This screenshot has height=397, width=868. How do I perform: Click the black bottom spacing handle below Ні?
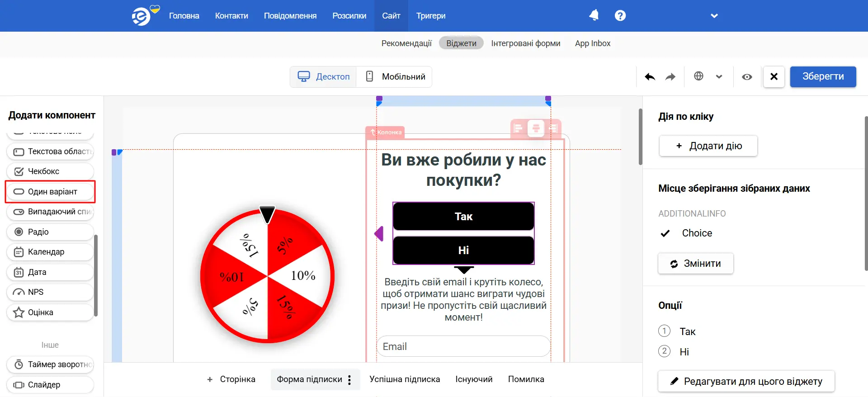(464, 270)
